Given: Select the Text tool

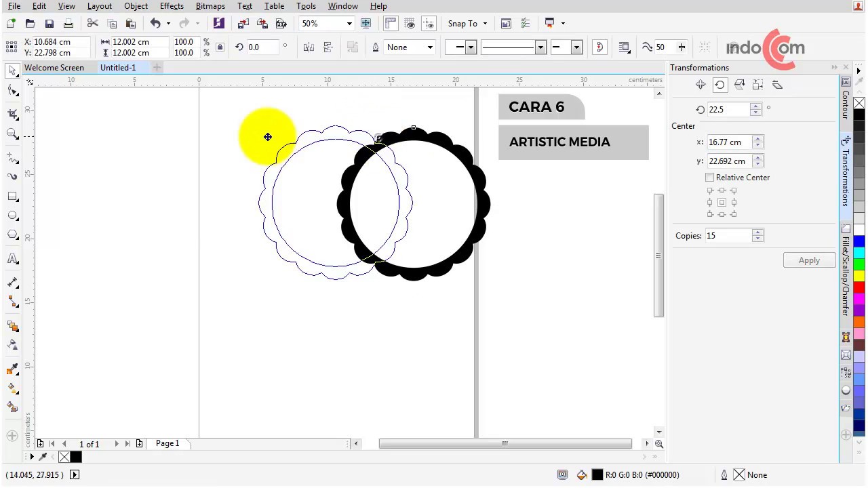Looking at the screenshot, I should [12, 259].
